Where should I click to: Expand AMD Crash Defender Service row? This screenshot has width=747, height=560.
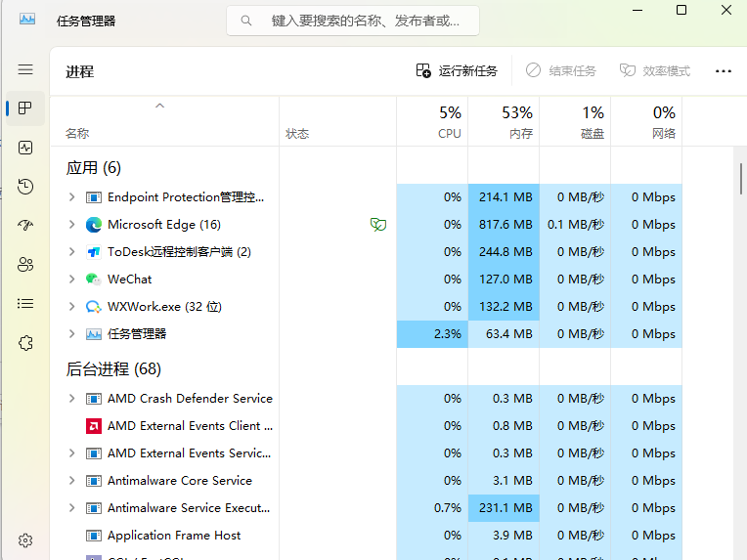click(72, 398)
